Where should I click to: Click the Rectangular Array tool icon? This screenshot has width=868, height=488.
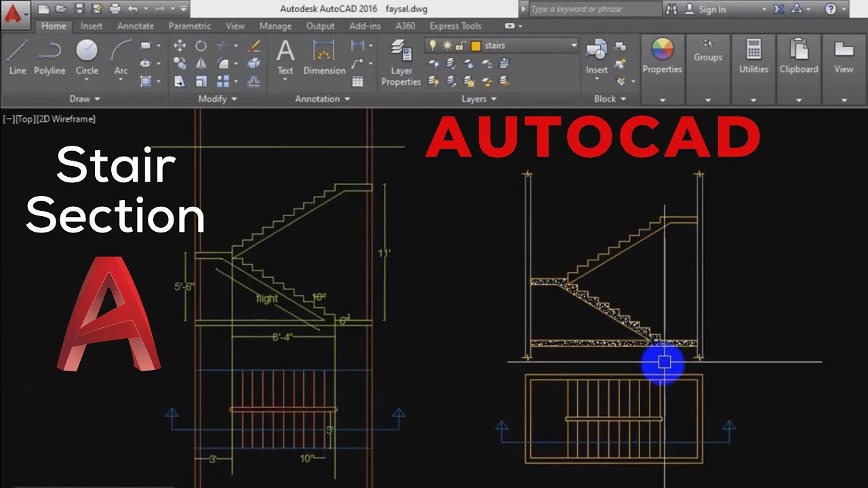click(x=222, y=81)
